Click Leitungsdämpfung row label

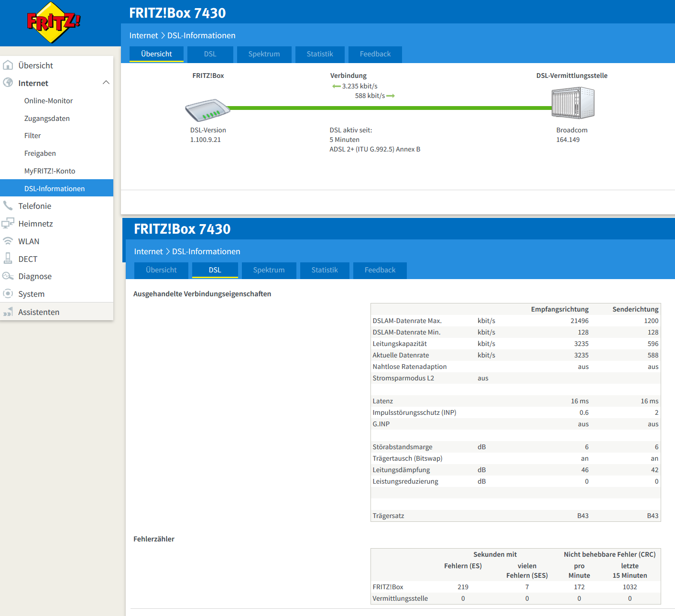[x=401, y=470]
